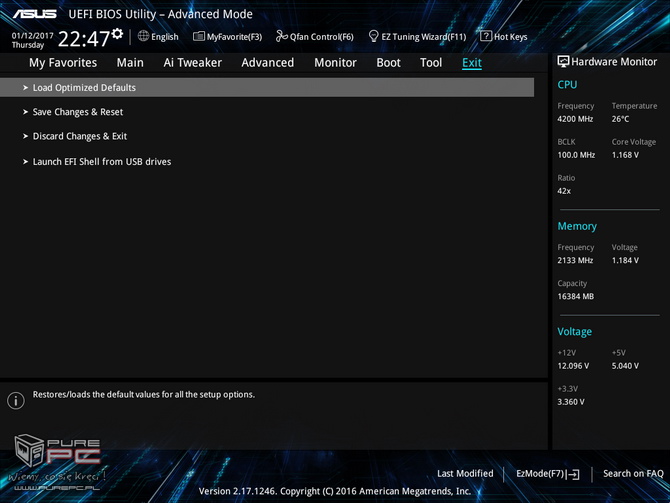Click the CPU temperature value 26°C
The height and width of the screenshot is (503, 670).
coord(620,119)
